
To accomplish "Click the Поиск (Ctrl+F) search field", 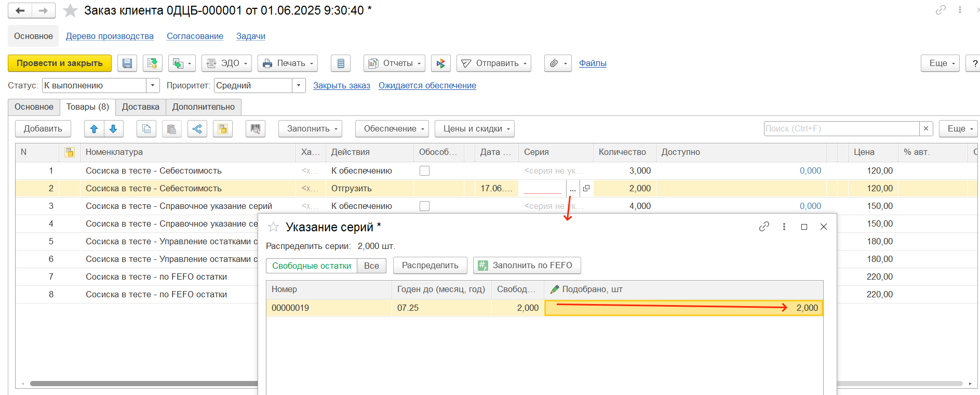I will (x=841, y=129).
